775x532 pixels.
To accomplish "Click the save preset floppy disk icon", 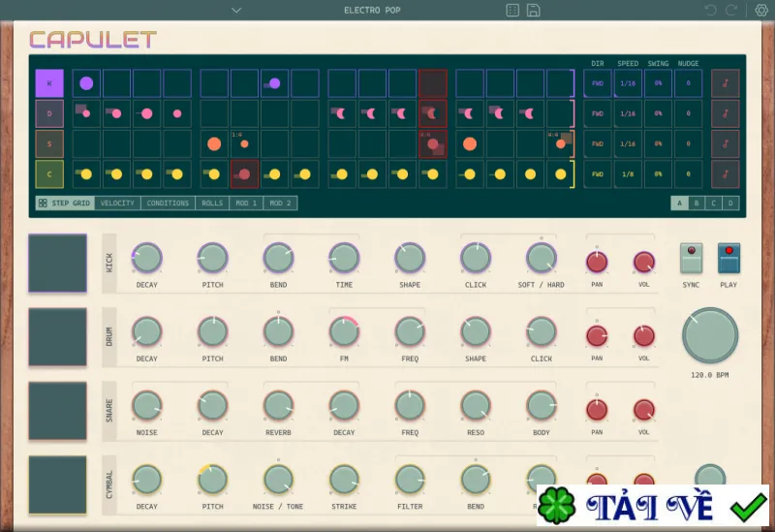I will pos(534,10).
